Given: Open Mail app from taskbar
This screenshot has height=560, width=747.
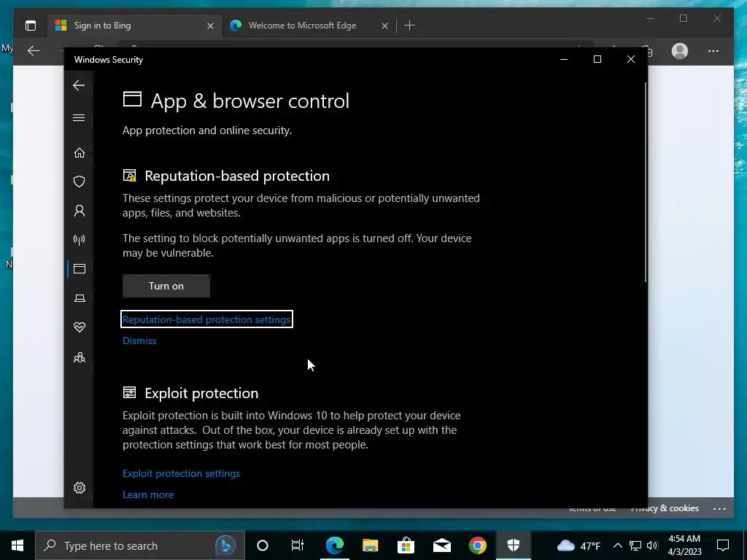Looking at the screenshot, I should tap(442, 545).
